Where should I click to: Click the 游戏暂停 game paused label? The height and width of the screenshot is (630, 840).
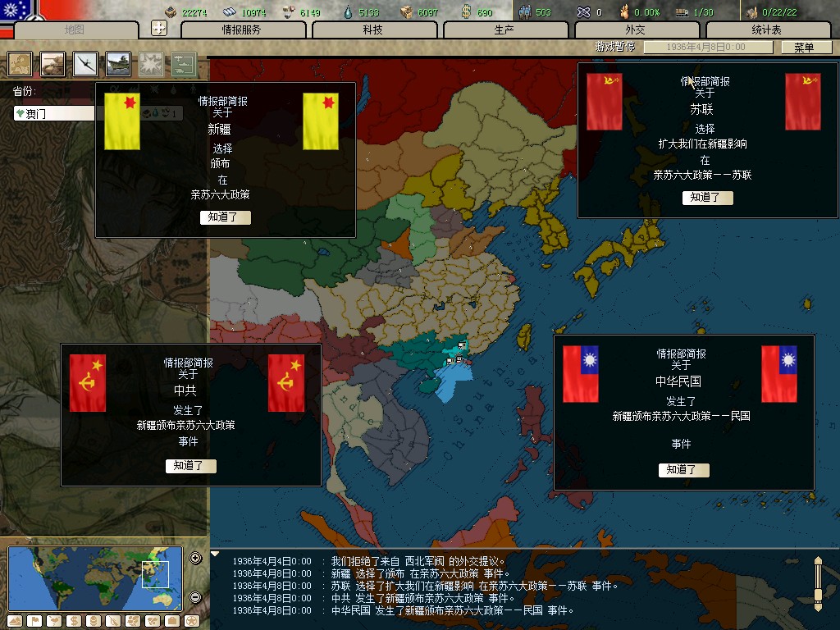[x=615, y=47]
